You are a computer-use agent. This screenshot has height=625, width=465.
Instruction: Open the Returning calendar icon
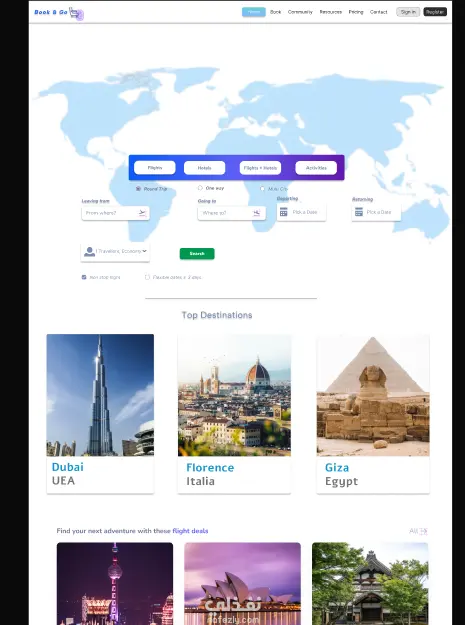(x=359, y=212)
